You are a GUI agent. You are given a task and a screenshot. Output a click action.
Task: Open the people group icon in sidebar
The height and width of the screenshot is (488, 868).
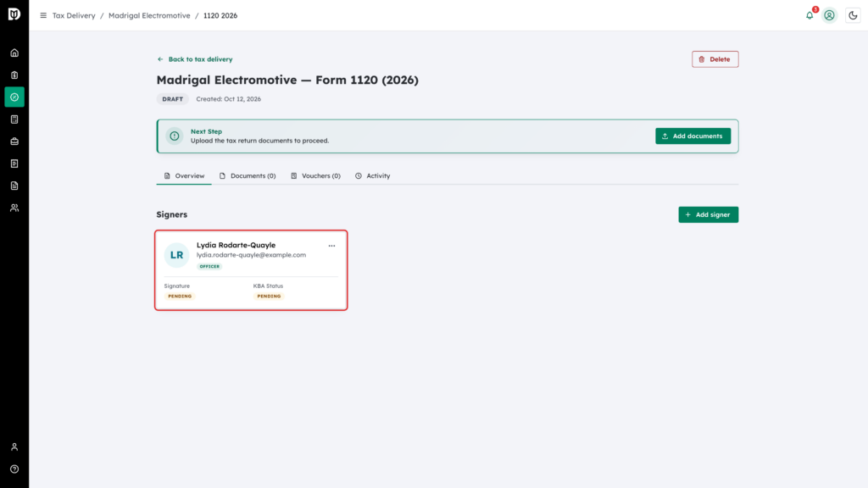click(14, 208)
